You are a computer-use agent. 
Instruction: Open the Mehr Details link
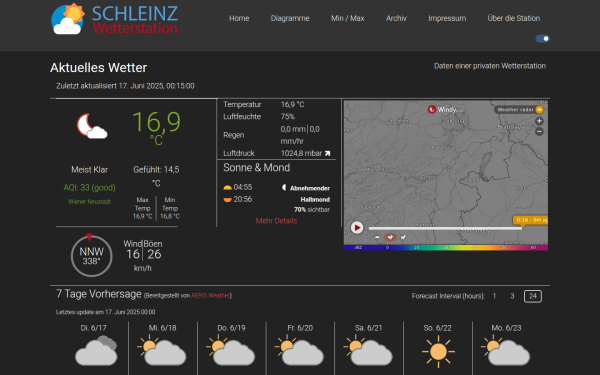pos(276,221)
